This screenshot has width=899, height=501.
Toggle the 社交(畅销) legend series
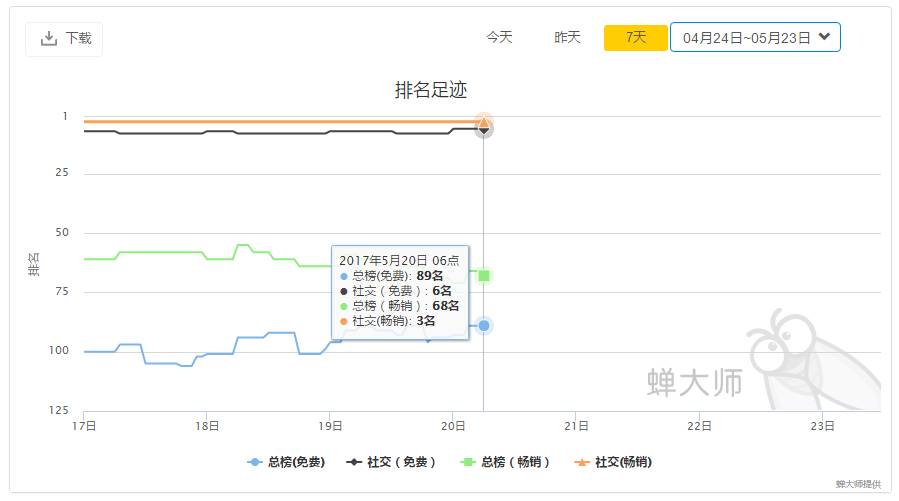pyautogui.click(x=613, y=462)
